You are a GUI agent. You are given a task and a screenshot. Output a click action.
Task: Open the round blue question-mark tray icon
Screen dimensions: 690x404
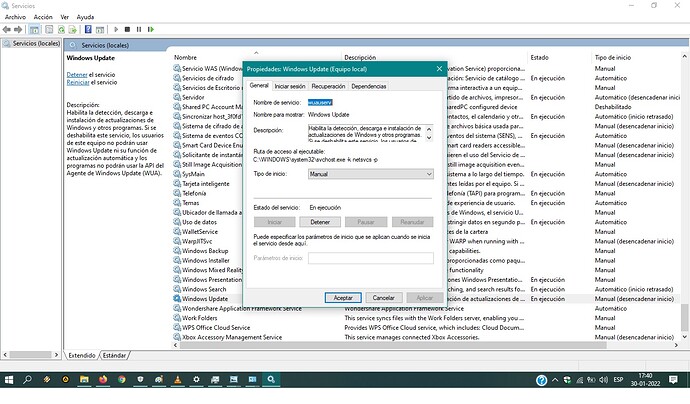(542, 380)
